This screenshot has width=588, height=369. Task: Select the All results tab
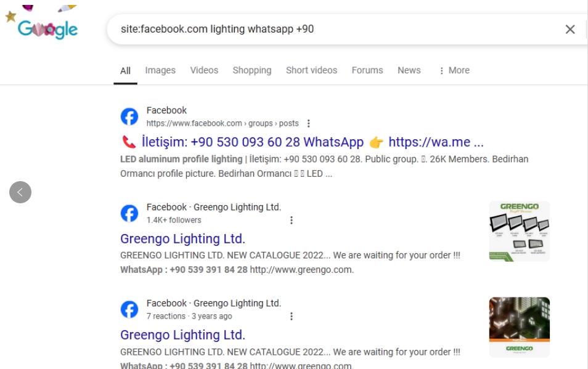[125, 70]
